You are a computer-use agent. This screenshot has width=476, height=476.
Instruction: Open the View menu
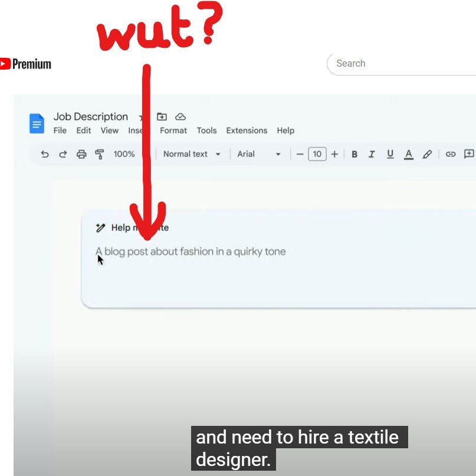[110, 130]
